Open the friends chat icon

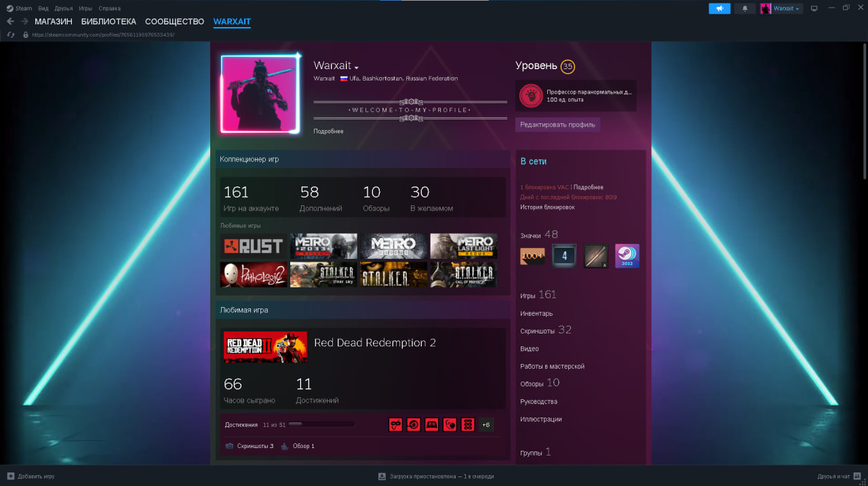coord(857,477)
